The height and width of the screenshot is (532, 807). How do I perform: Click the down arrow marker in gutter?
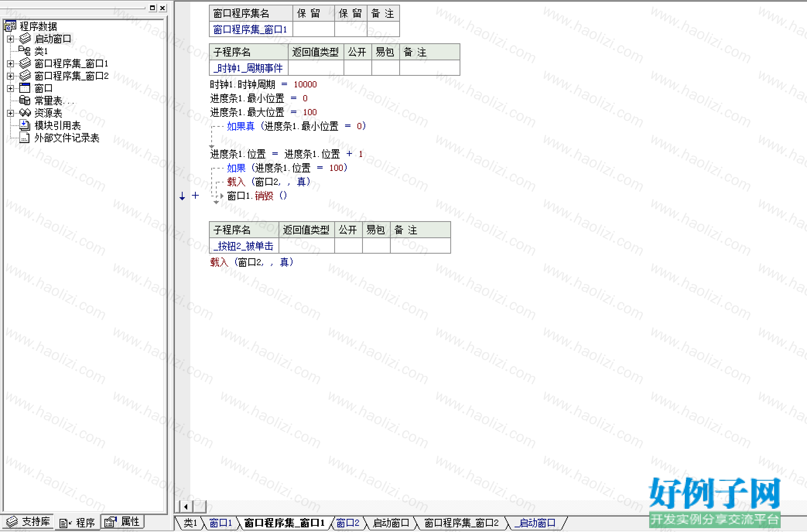(182, 196)
